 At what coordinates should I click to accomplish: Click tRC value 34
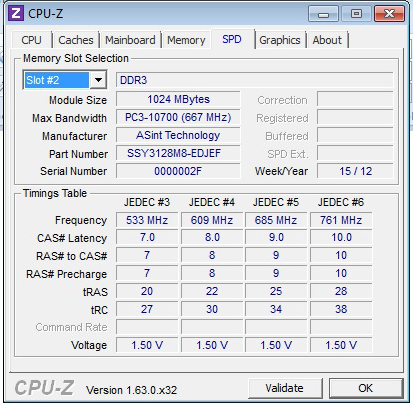coord(276,309)
